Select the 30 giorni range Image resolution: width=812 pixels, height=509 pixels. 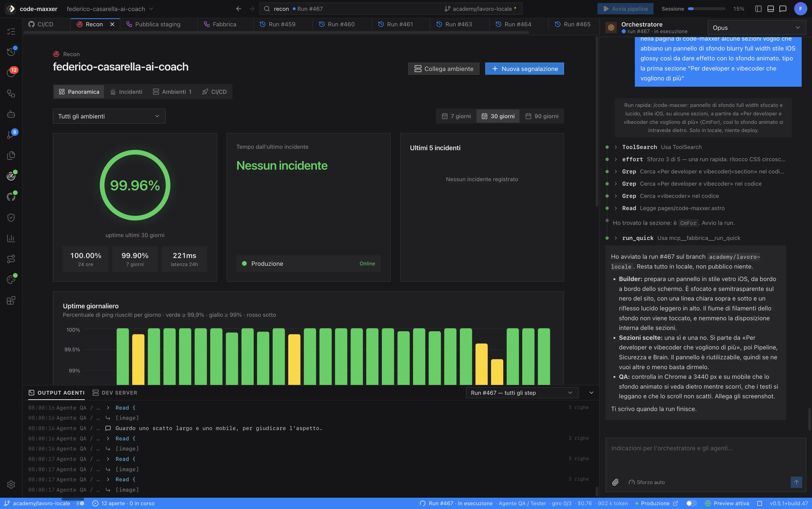coord(498,116)
